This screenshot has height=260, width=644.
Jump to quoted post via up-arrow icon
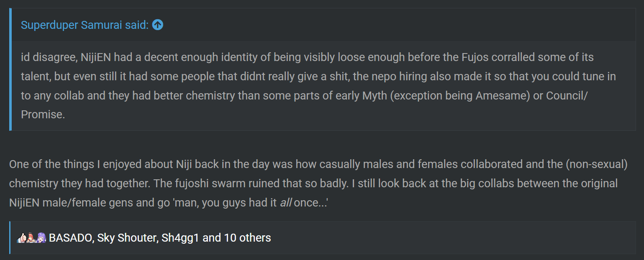tap(158, 25)
